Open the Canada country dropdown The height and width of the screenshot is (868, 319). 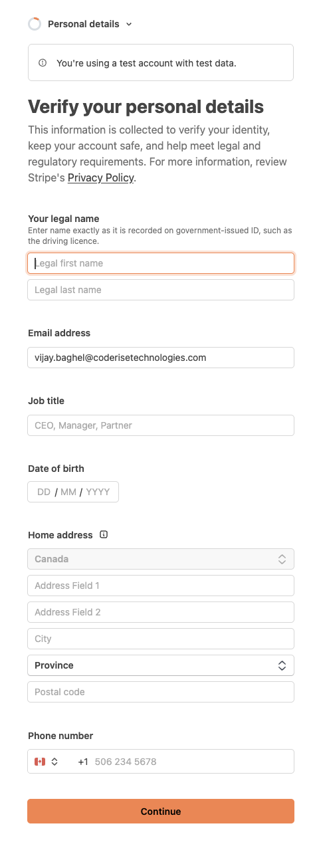coord(161,559)
